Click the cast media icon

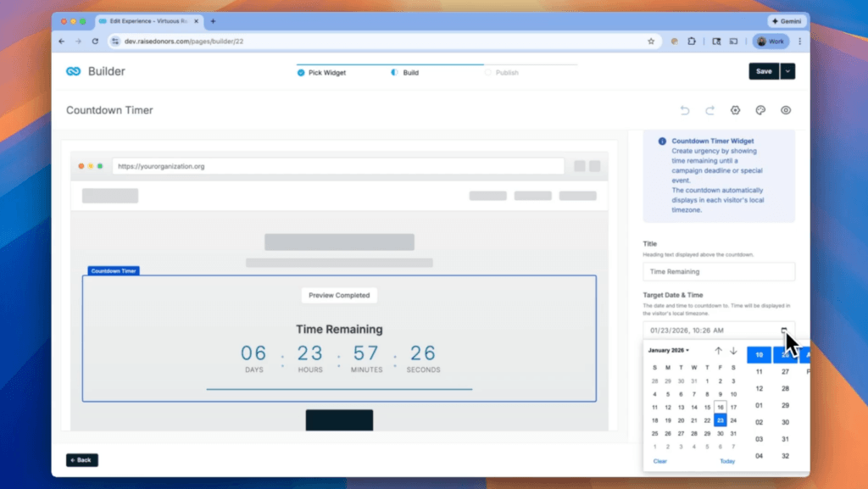point(733,41)
